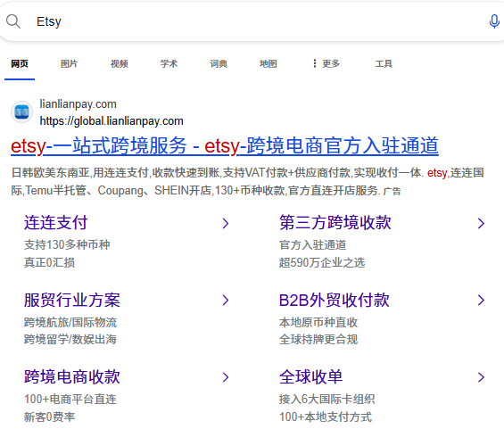Click the lianlianpay.com site name
504x429 pixels.
coord(78,104)
